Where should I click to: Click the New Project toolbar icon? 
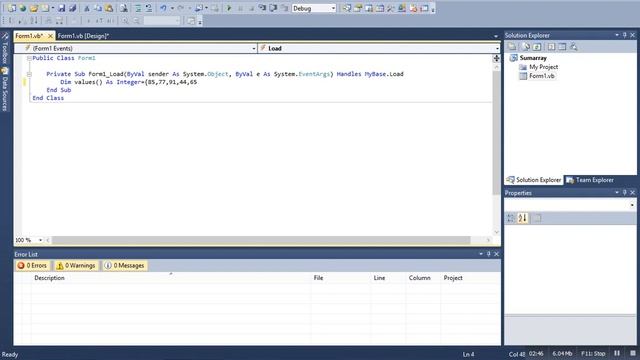(12, 8)
